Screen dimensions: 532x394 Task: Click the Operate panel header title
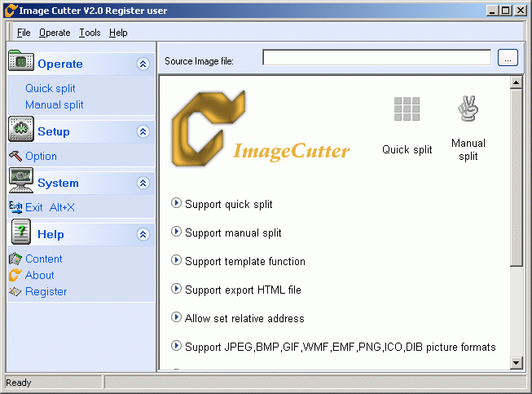(60, 64)
